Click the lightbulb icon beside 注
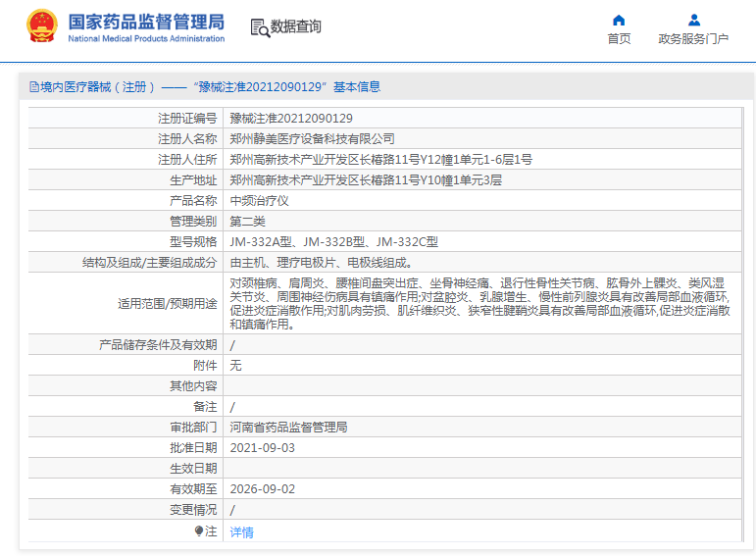The height and width of the screenshot is (556, 756). 199,531
